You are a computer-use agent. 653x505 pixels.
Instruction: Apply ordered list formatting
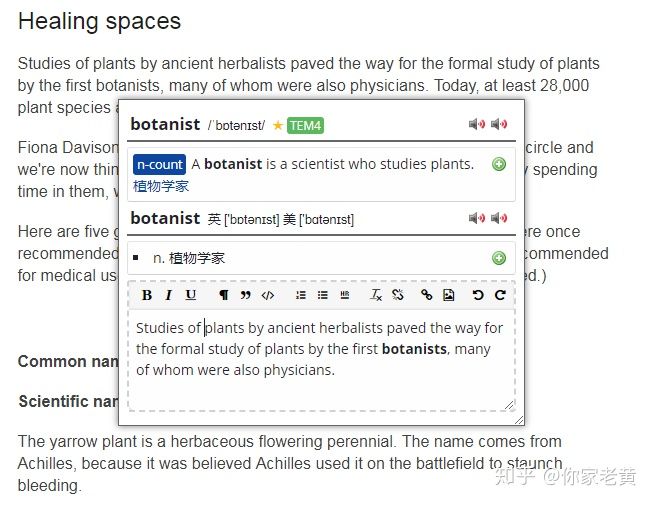tap(301, 295)
